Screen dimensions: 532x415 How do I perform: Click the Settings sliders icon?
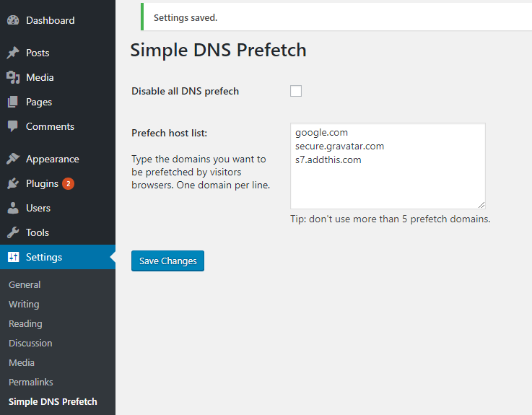[13, 257]
